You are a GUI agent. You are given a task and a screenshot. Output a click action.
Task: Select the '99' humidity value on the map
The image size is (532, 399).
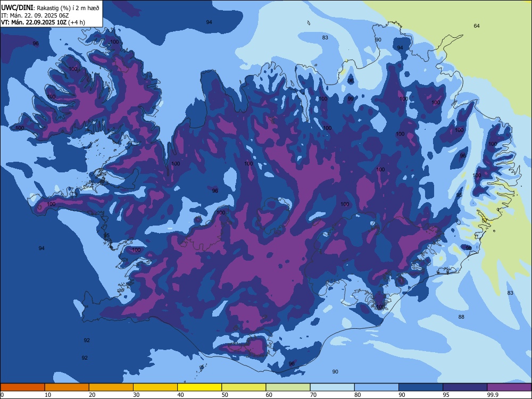click(351, 99)
